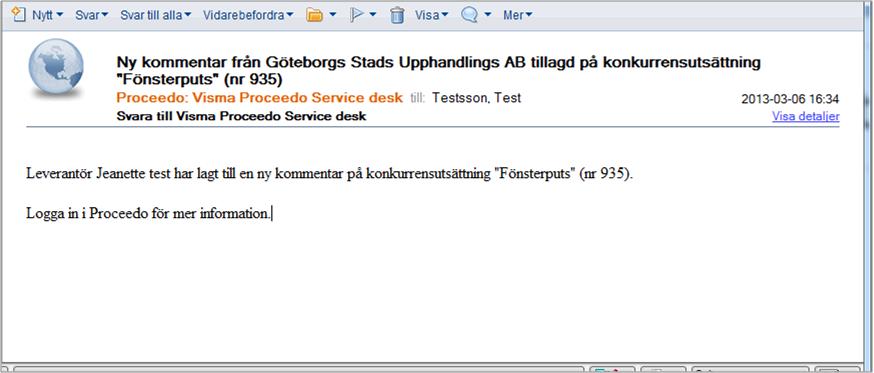Expand the arrow beside the chat bubble
The height and width of the screenshot is (373, 874).
click(488, 15)
